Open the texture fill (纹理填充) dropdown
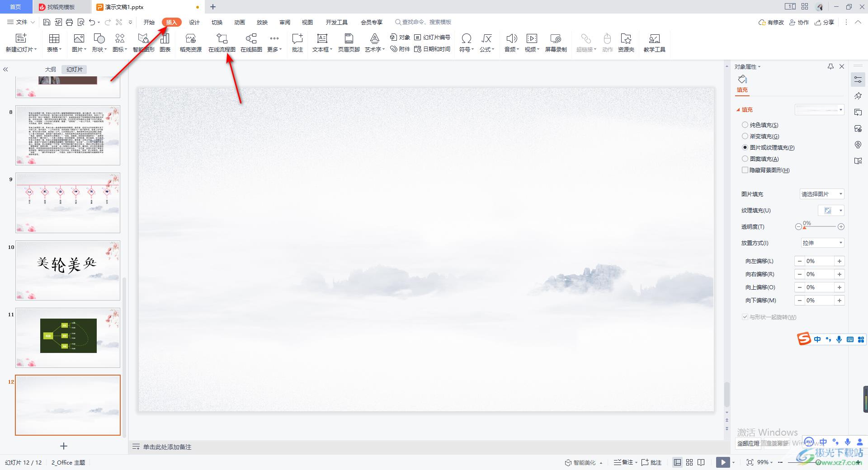The height and width of the screenshot is (470, 868). pos(831,210)
